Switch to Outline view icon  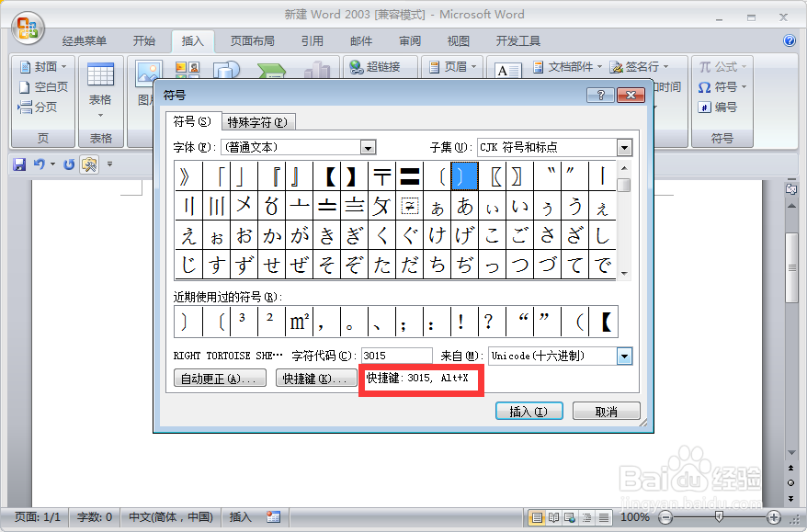pos(586,517)
